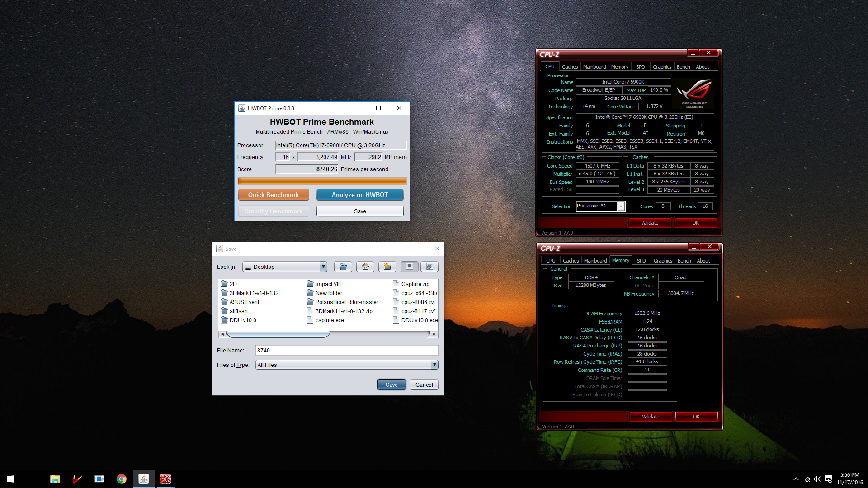The image size is (868, 488).
Task: Select the DDU v10.0.exe file
Action: click(415, 320)
